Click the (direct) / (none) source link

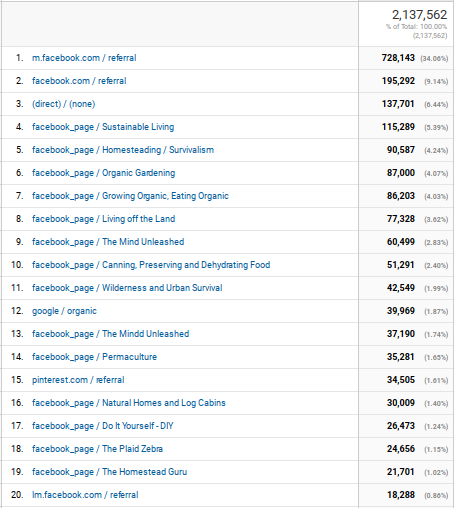(64, 104)
